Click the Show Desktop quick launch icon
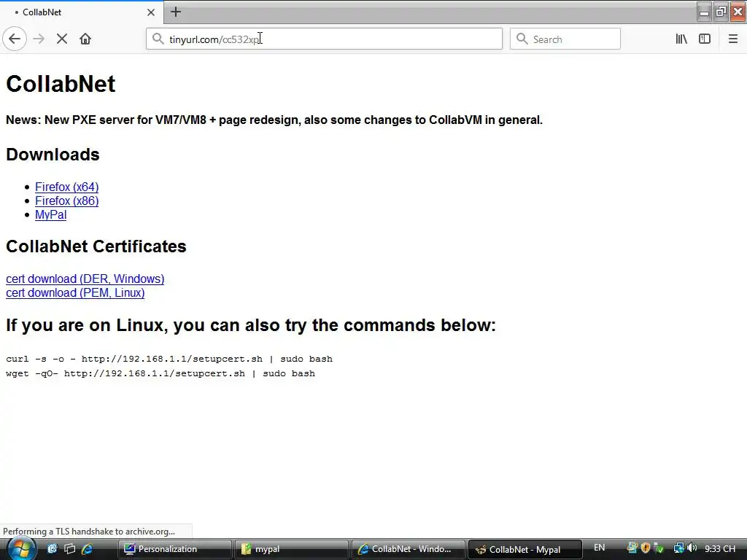 [x=52, y=549]
